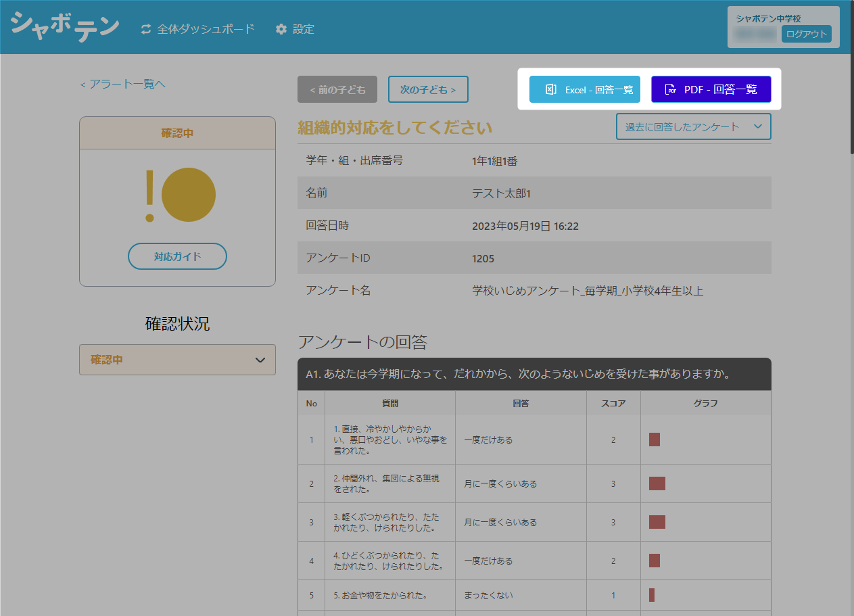Image resolution: width=854 pixels, height=616 pixels.
Task: Open the 対応ガイド button
Action: (177, 256)
